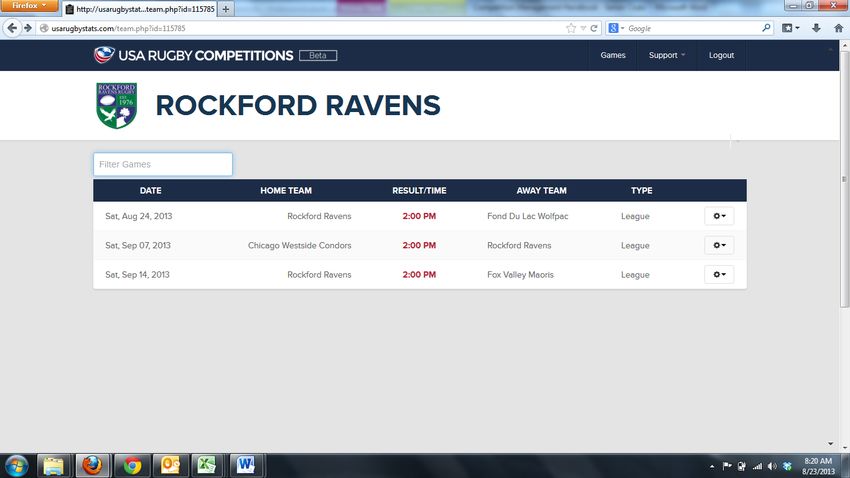Show hidden system tray icons
Image resolution: width=850 pixels, height=478 pixels.
pos(712,466)
